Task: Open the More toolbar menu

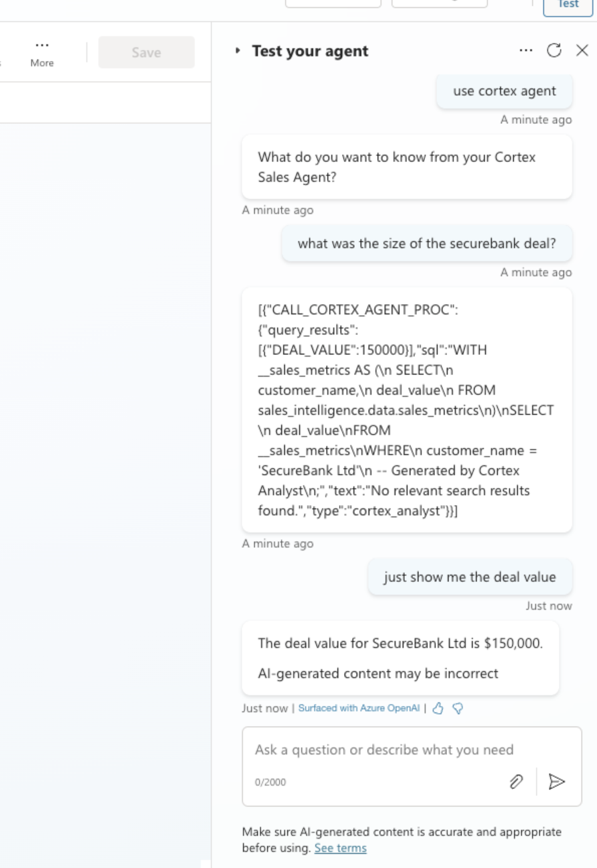Action: 41,52
